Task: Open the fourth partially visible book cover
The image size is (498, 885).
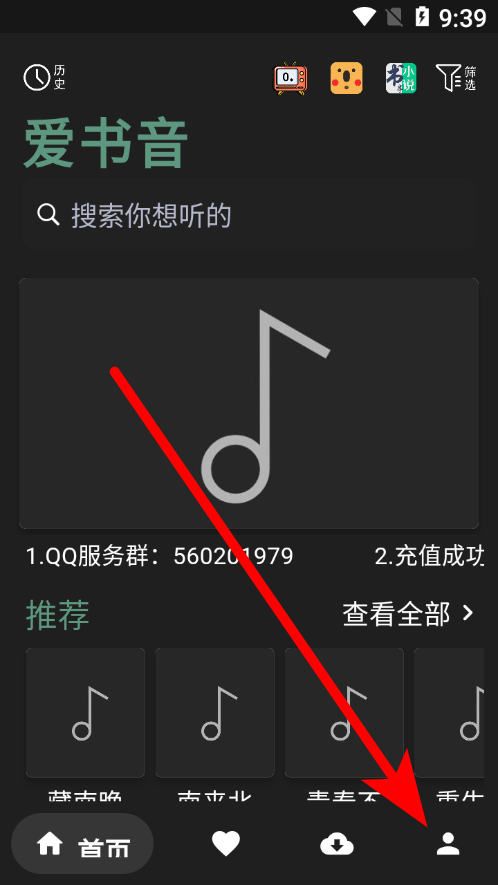Action: point(449,712)
